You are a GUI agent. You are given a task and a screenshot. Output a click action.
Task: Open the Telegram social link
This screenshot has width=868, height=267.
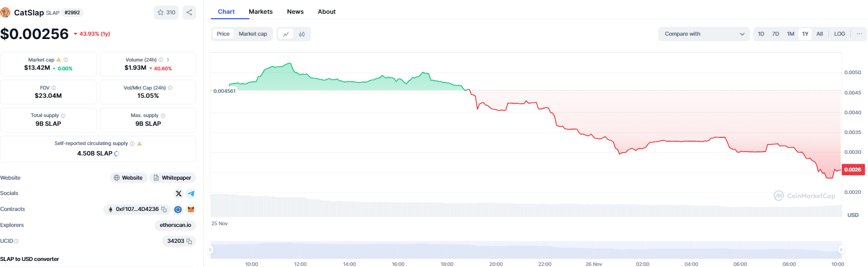pos(191,193)
